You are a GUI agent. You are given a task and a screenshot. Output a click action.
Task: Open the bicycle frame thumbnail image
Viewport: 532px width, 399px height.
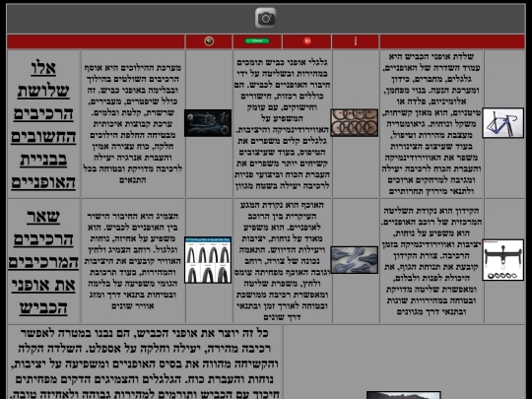point(503,123)
